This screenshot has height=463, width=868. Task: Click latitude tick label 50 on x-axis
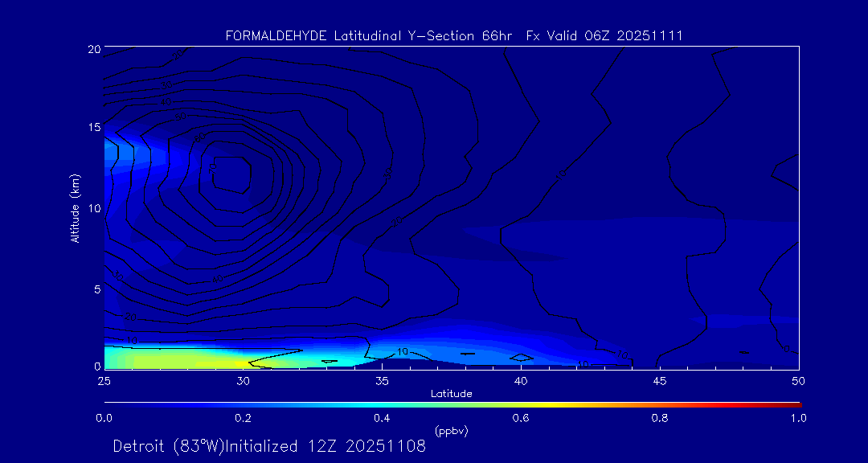(798, 380)
